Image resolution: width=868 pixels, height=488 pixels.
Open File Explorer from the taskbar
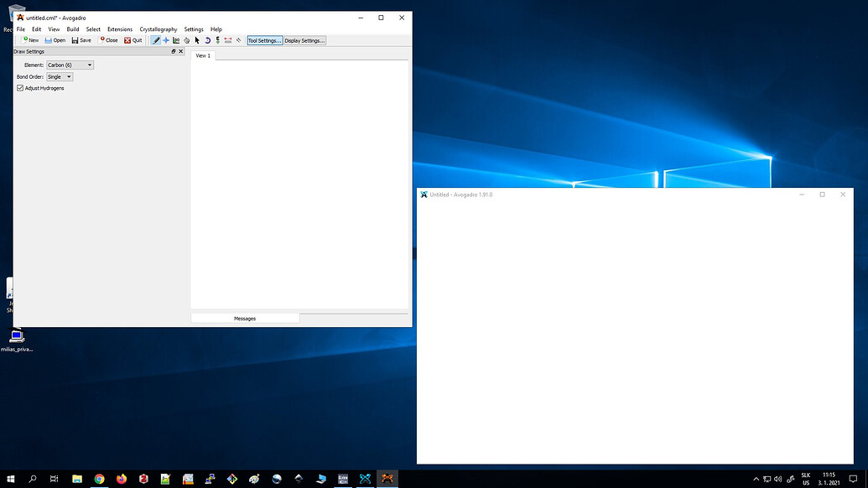coord(77,479)
